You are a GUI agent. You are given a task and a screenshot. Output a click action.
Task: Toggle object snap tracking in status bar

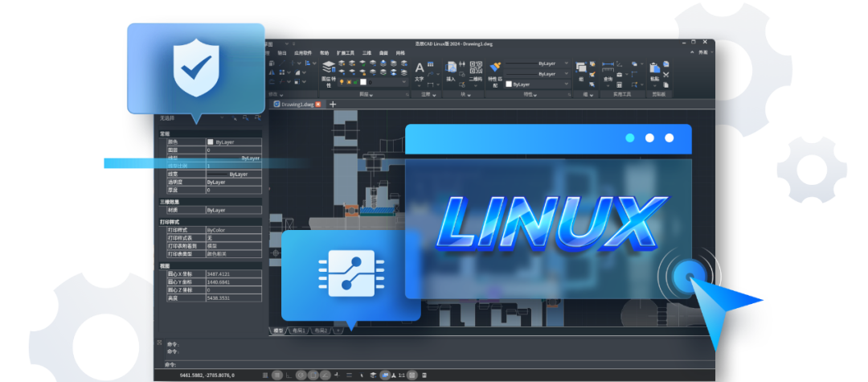click(325, 375)
